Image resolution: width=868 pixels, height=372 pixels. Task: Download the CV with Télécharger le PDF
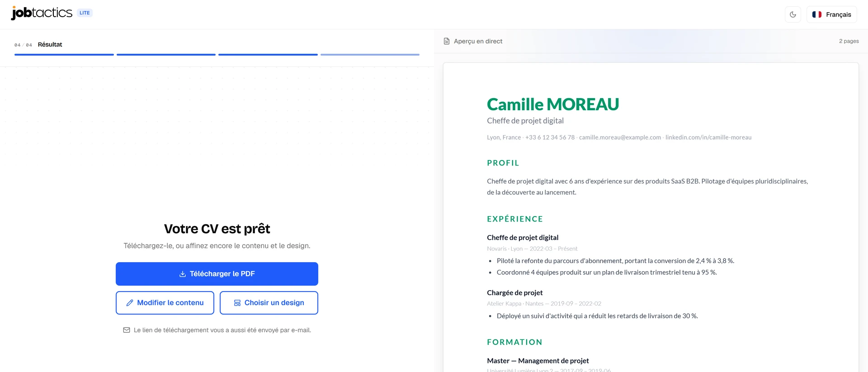(217, 274)
